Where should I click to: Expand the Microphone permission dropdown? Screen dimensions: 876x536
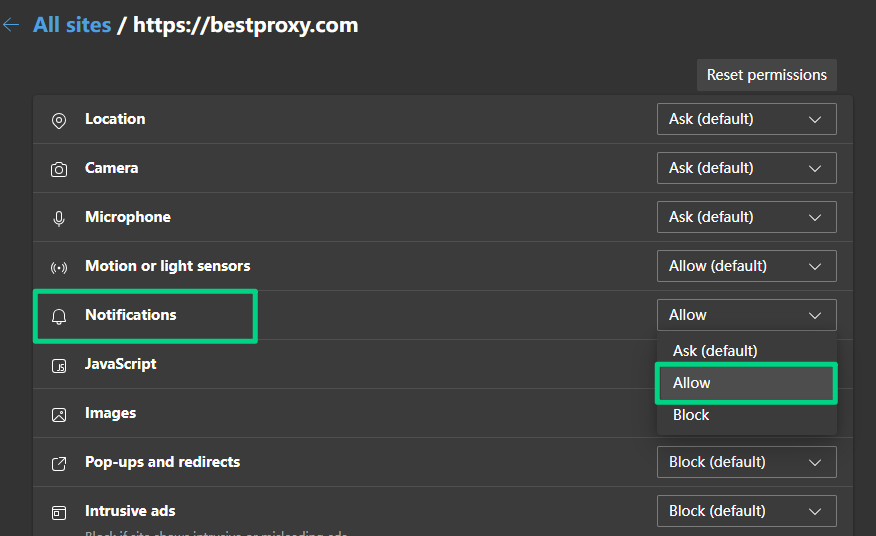(x=746, y=217)
